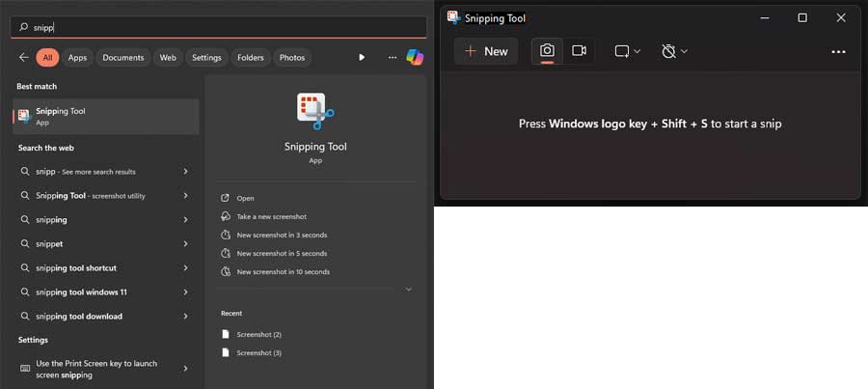The height and width of the screenshot is (389, 868).
Task: Expand the 'snippet' suggestion chevron
Action: pyautogui.click(x=185, y=244)
